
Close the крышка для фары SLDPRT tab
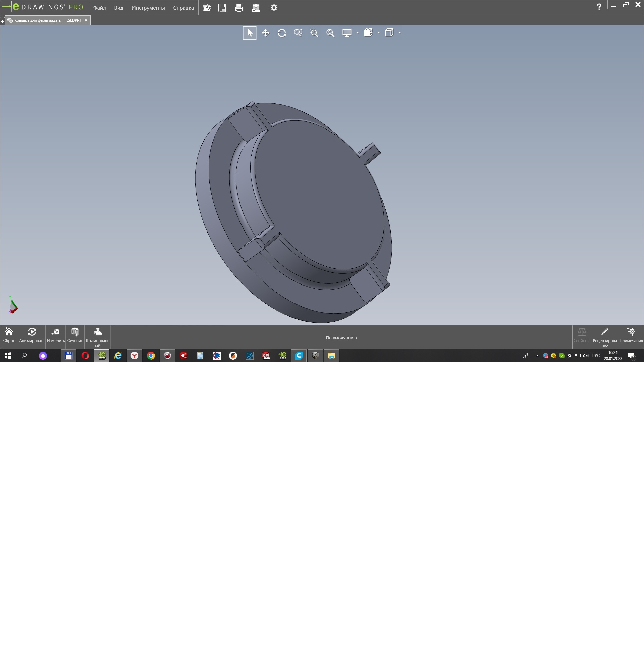tap(86, 20)
